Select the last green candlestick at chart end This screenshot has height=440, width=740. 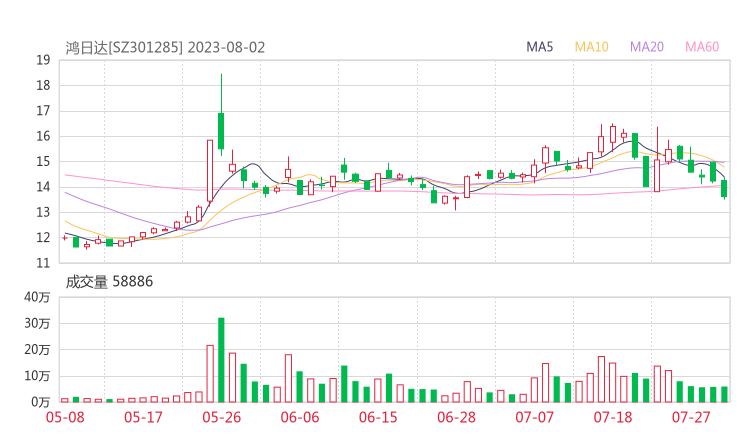click(x=724, y=188)
